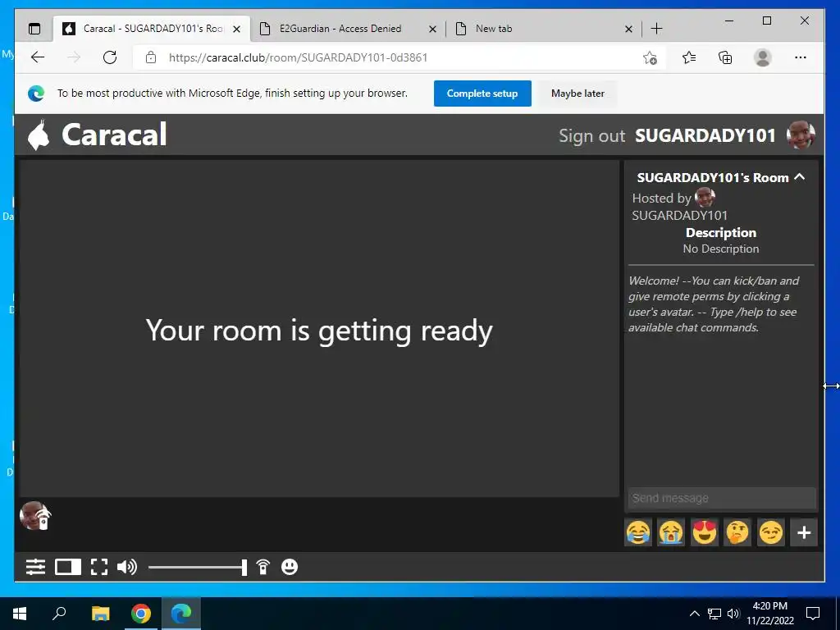Open a new browser tab with plus
Screen dimensions: 840x630
tap(656, 29)
